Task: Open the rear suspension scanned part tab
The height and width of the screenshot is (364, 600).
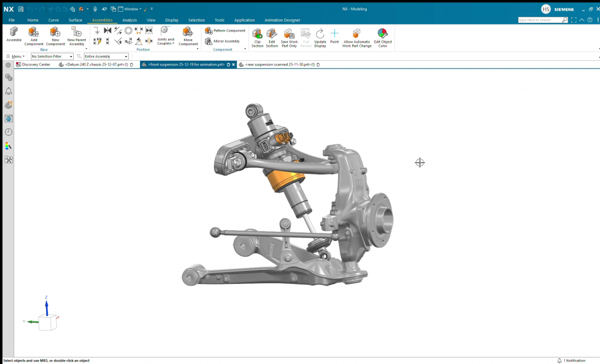Action: point(279,64)
